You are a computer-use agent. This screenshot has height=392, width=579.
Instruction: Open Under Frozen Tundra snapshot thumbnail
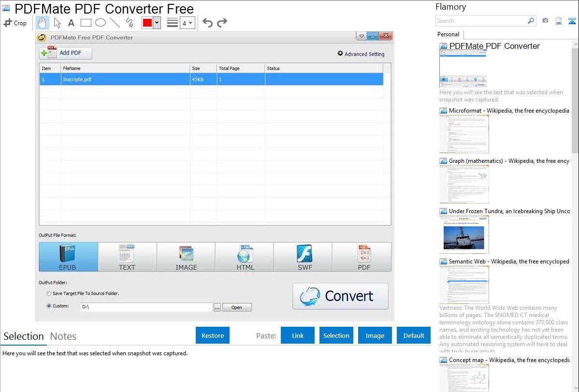[x=464, y=234]
